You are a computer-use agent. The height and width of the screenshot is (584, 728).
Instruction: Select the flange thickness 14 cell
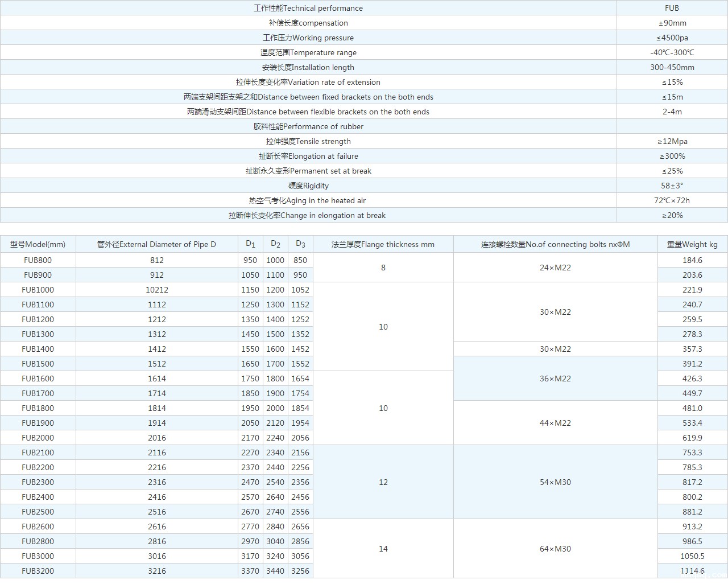coord(383,549)
